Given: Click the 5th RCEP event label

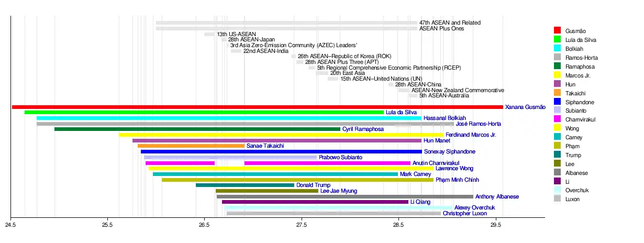Looking at the screenshot, I should pyautogui.click(x=388, y=68).
